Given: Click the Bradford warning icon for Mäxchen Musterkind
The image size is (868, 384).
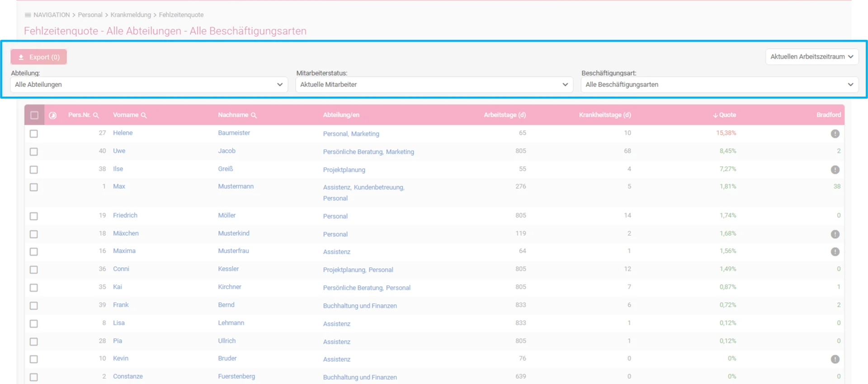Looking at the screenshot, I should pos(835,234).
